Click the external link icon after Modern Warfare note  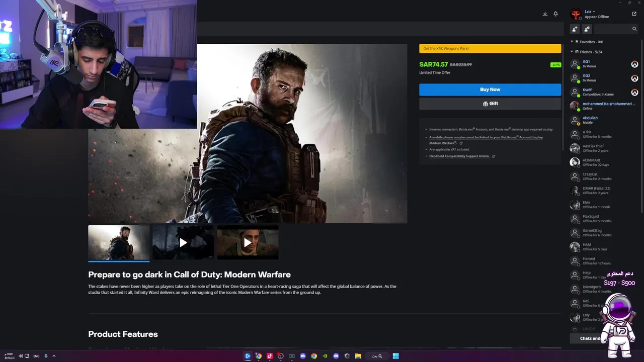(461, 143)
